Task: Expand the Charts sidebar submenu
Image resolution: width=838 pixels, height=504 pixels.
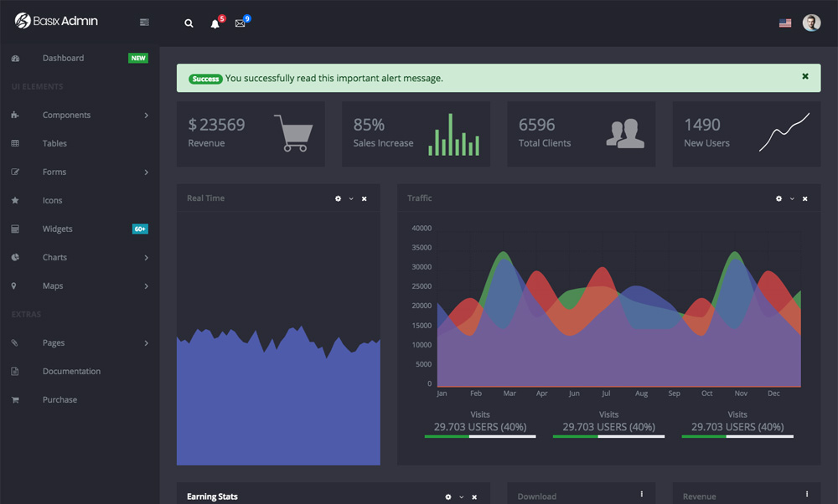Action: [x=80, y=257]
